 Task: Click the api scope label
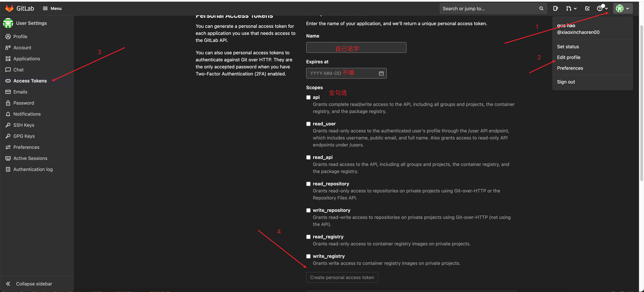[316, 98]
